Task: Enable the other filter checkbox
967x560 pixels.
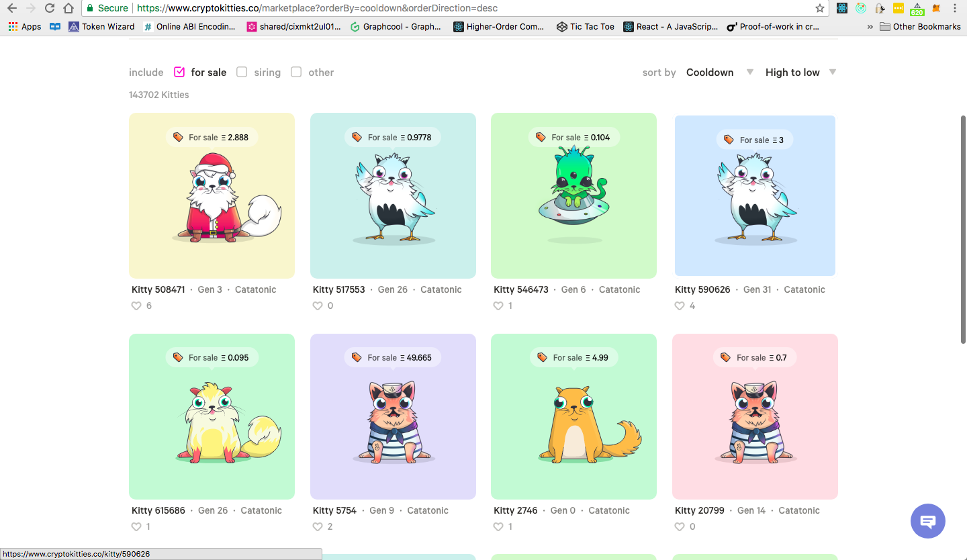Action: click(x=296, y=72)
